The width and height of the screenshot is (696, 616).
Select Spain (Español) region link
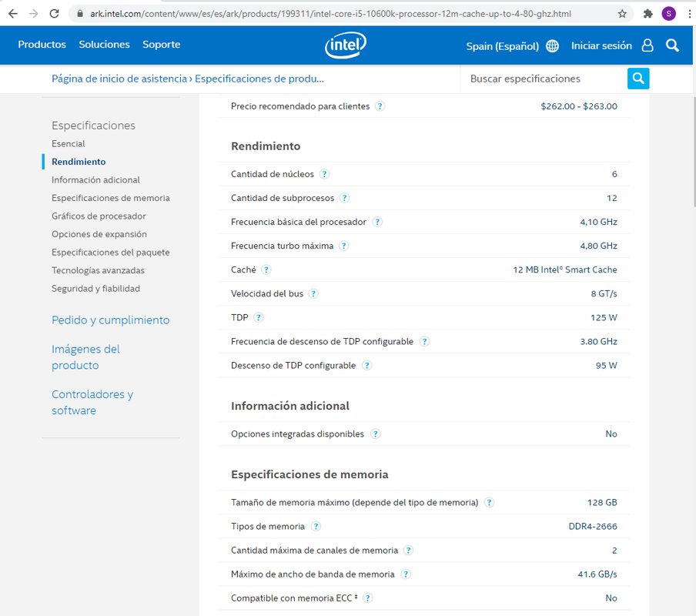503,46
